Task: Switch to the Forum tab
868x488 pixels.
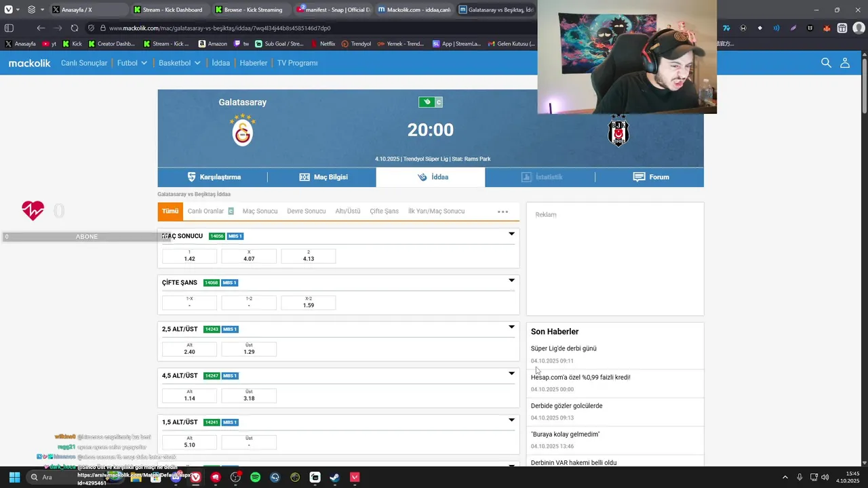Action: (650, 177)
